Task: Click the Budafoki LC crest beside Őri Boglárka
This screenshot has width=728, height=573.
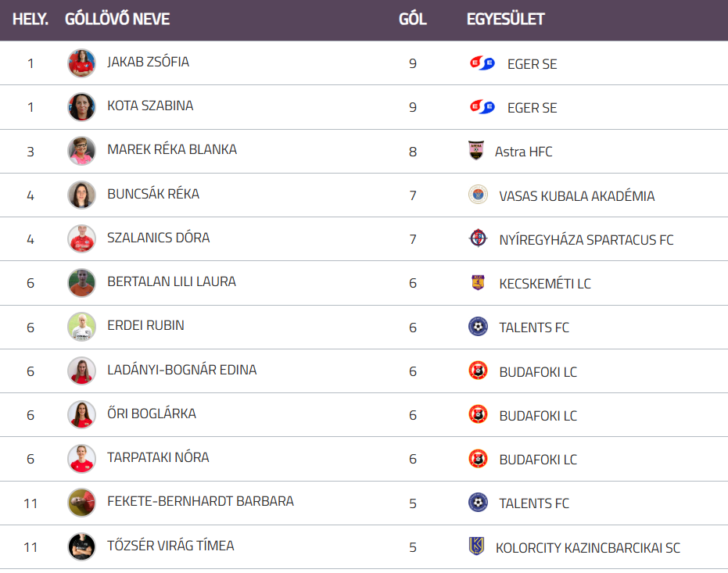Action: pyautogui.click(x=478, y=415)
